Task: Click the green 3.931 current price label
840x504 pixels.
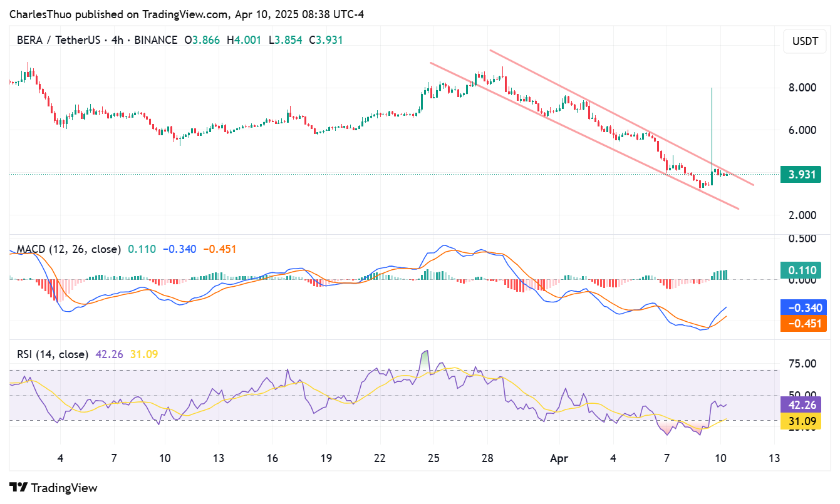Action: [801, 175]
